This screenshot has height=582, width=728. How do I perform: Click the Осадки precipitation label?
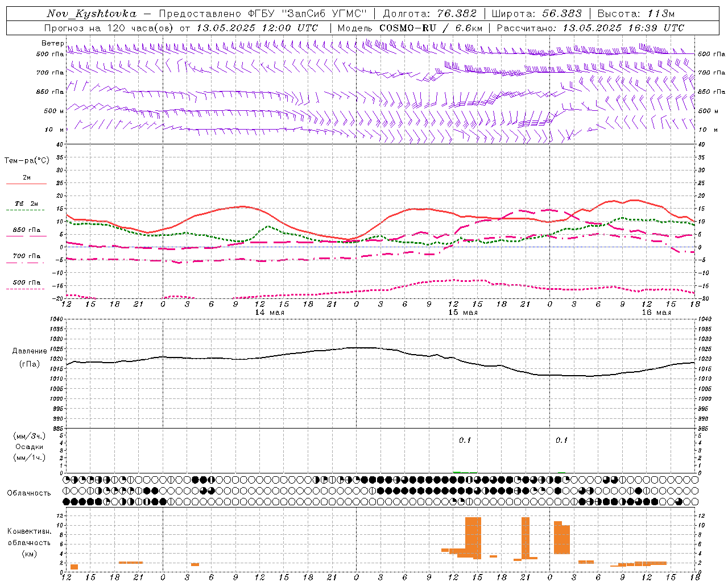pos(30,447)
